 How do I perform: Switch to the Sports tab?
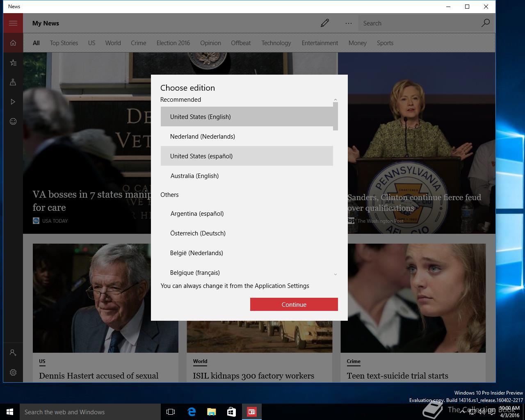385,43
